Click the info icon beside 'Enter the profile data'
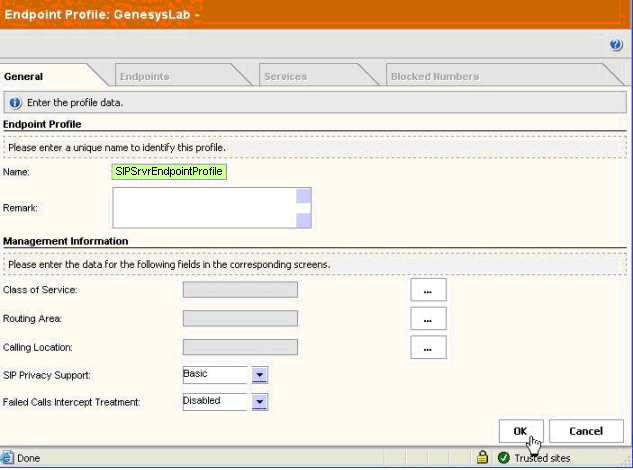 15,103
